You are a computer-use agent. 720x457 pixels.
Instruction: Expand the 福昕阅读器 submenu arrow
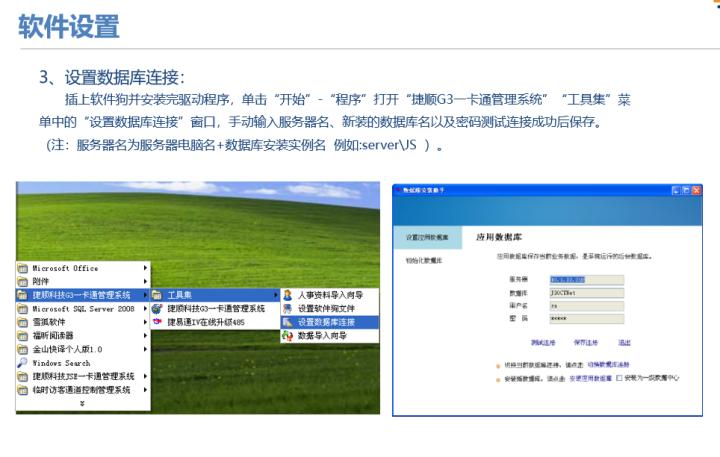coord(145,336)
